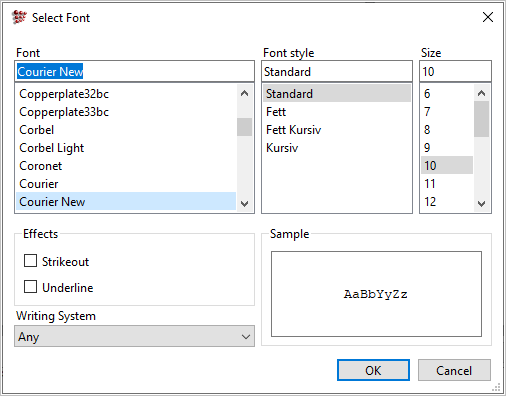
Task: Choose the Fett font style
Action: pos(337,112)
